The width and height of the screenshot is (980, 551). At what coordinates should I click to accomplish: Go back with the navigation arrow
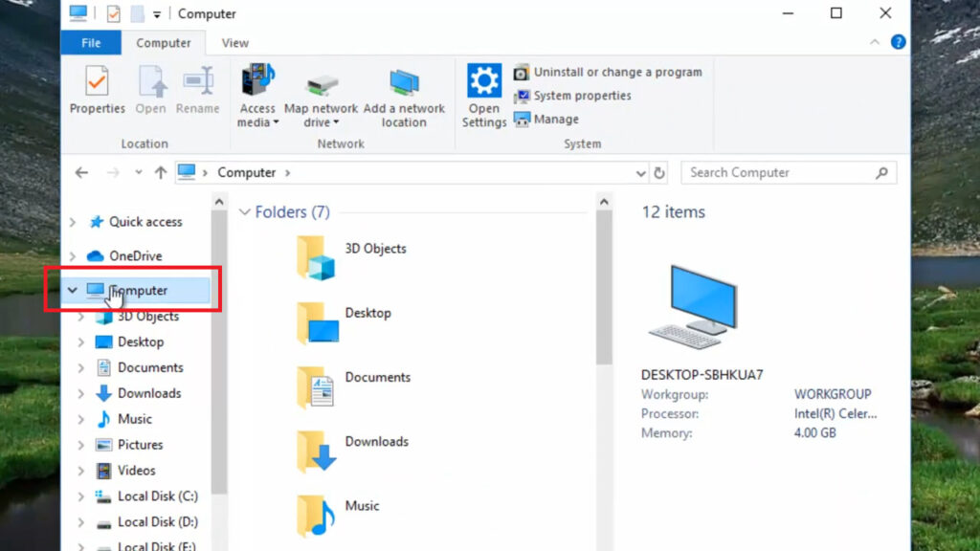82,172
